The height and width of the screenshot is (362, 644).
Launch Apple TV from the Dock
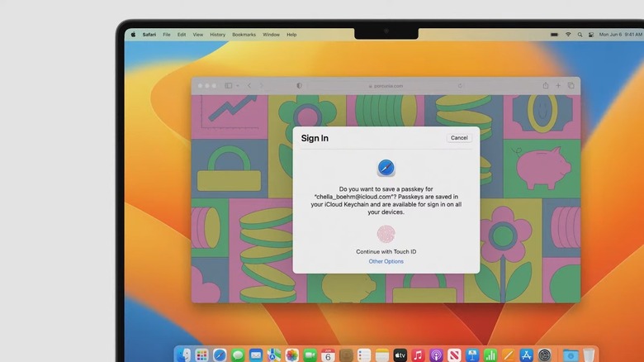[x=400, y=355]
